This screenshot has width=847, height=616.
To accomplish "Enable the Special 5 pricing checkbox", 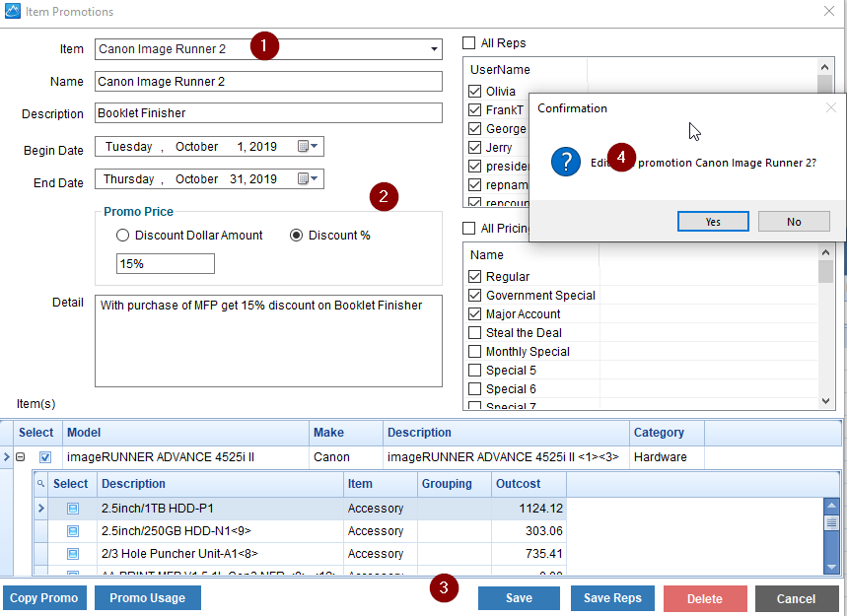I will point(475,371).
